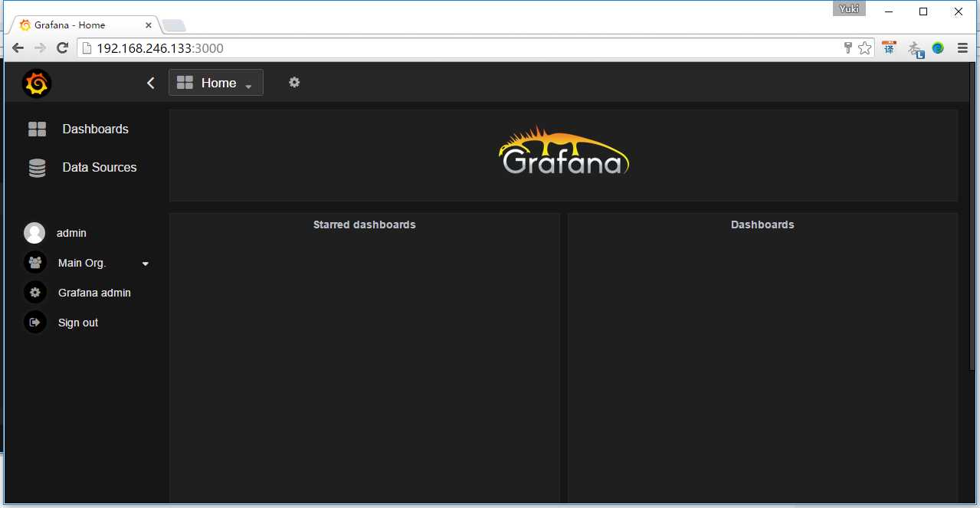This screenshot has height=508, width=980.
Task: Open the Home dashboard picker dropdown
Action: click(215, 83)
